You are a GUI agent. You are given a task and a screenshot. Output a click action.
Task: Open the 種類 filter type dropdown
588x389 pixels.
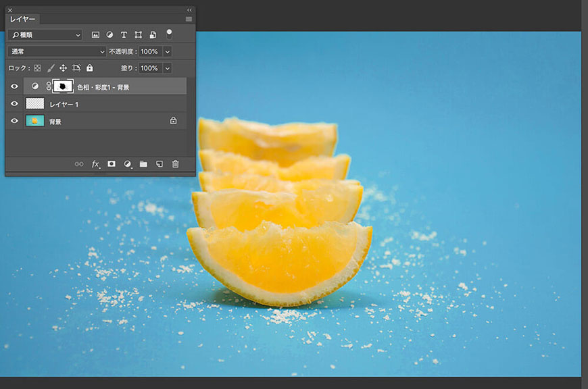45,34
